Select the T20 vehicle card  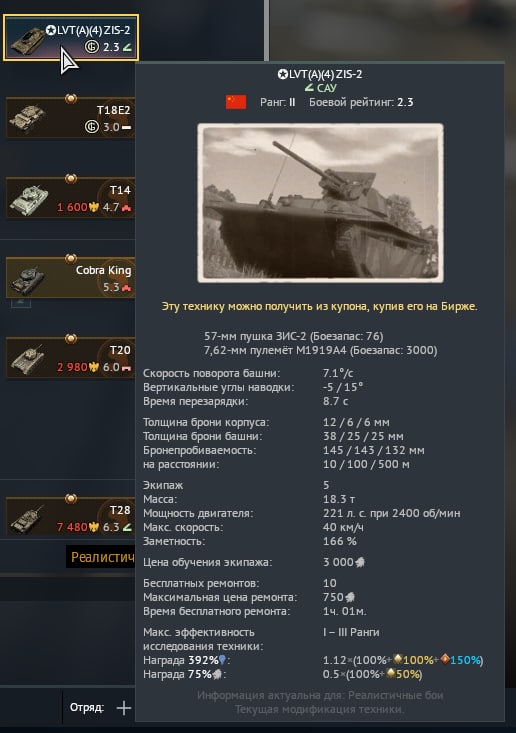point(71,358)
